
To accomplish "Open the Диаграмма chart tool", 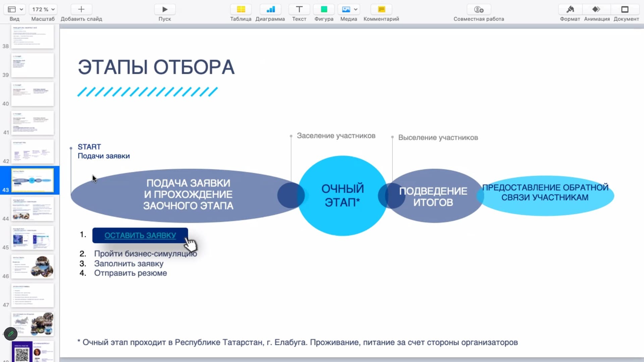I will coord(270,9).
